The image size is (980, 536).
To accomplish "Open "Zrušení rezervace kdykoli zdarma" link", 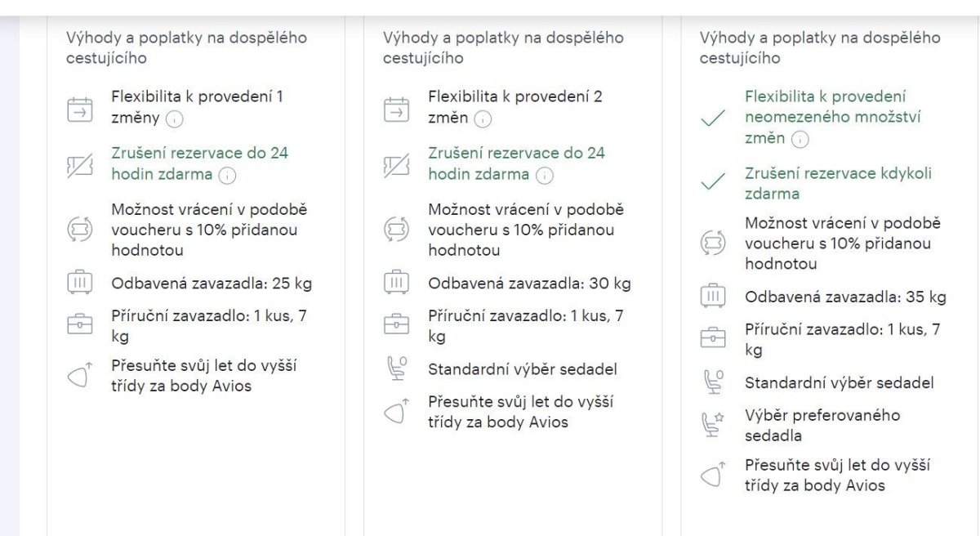I will 837,183.
